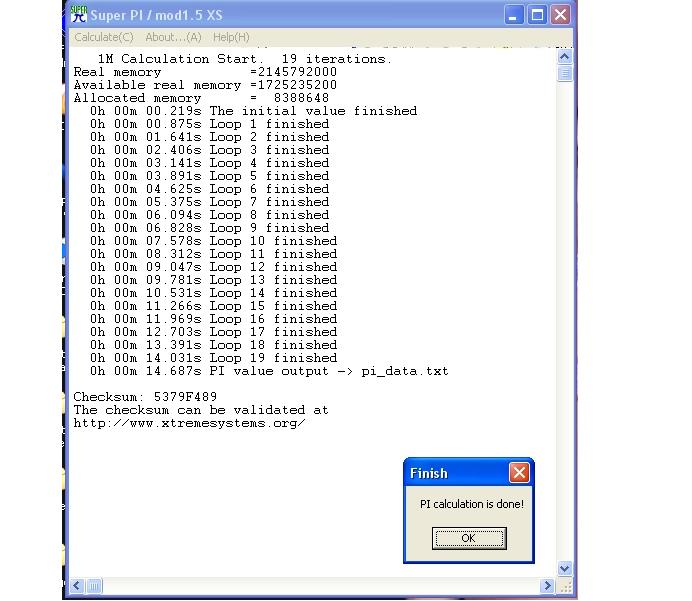Click the 'Super PI / mod1.5 XS' title text
The width and height of the screenshot is (692, 601).
point(157,15)
